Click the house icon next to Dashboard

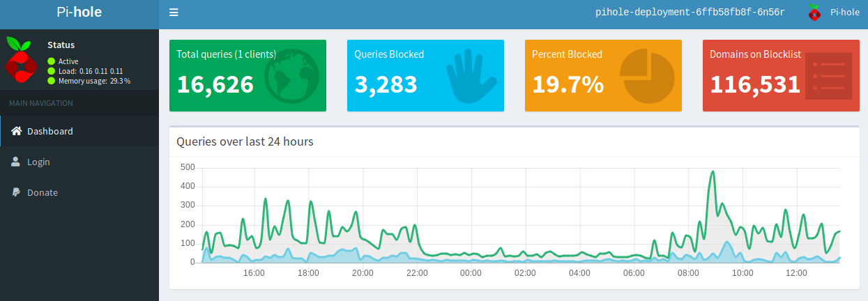(x=16, y=131)
